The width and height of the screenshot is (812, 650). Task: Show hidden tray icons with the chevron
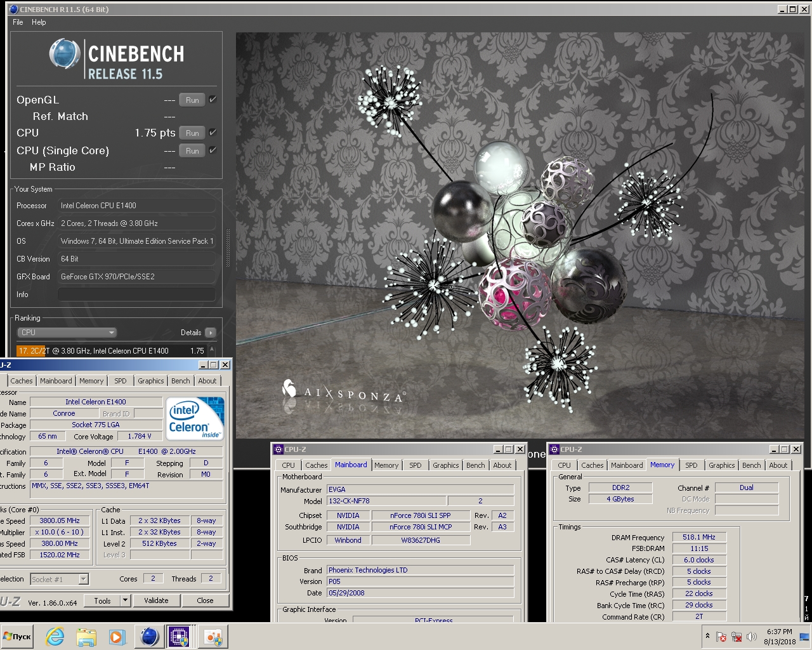tap(707, 636)
